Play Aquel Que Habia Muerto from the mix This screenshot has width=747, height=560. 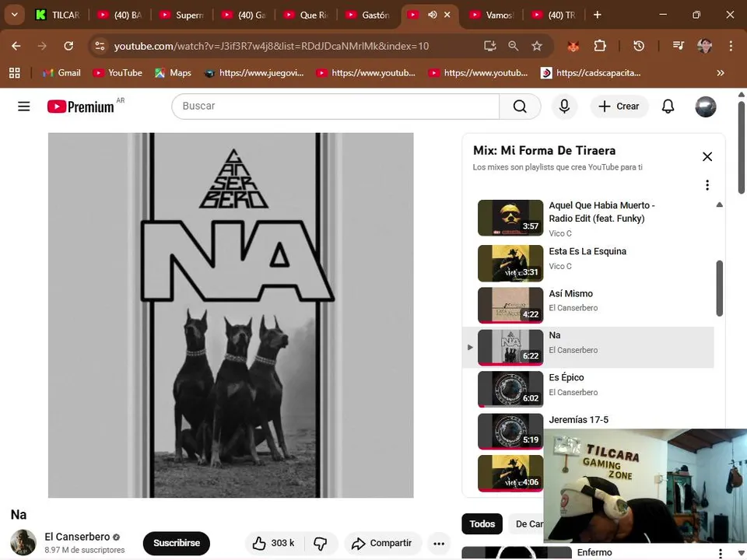(x=588, y=218)
